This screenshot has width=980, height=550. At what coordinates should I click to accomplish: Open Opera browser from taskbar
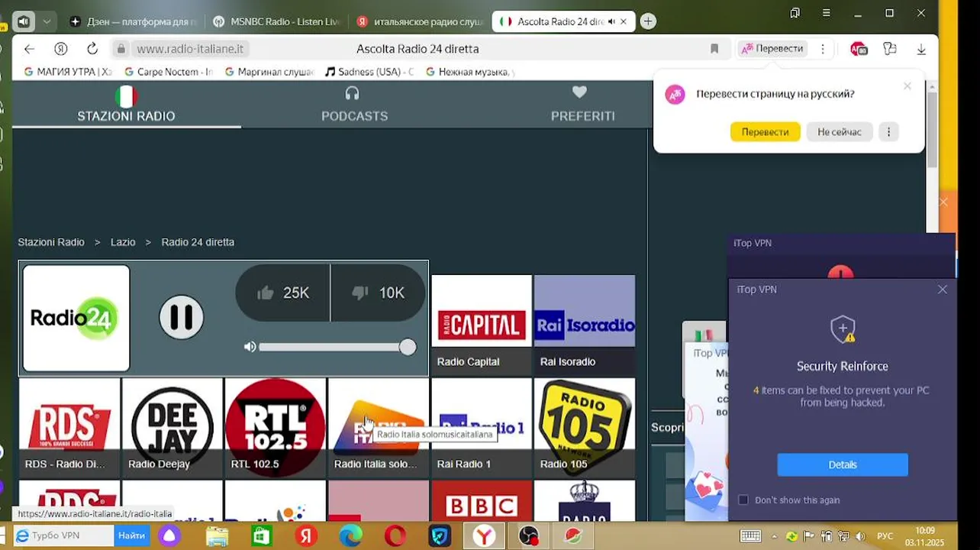[x=395, y=535]
